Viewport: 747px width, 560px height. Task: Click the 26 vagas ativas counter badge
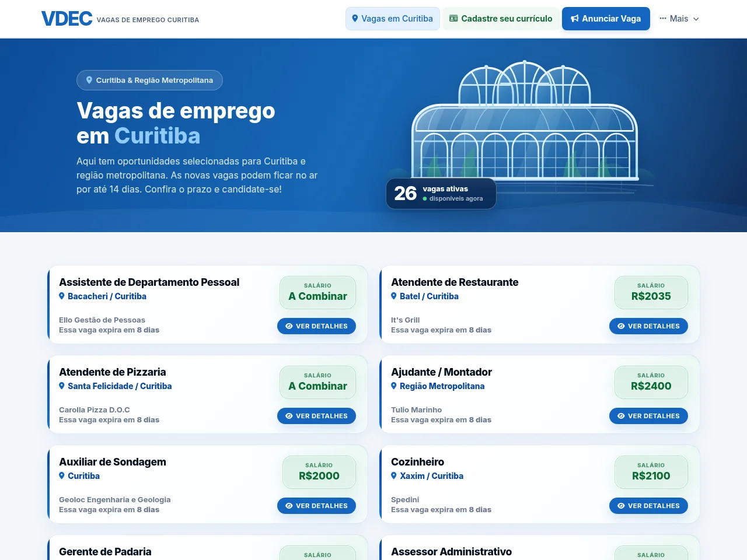pos(441,194)
